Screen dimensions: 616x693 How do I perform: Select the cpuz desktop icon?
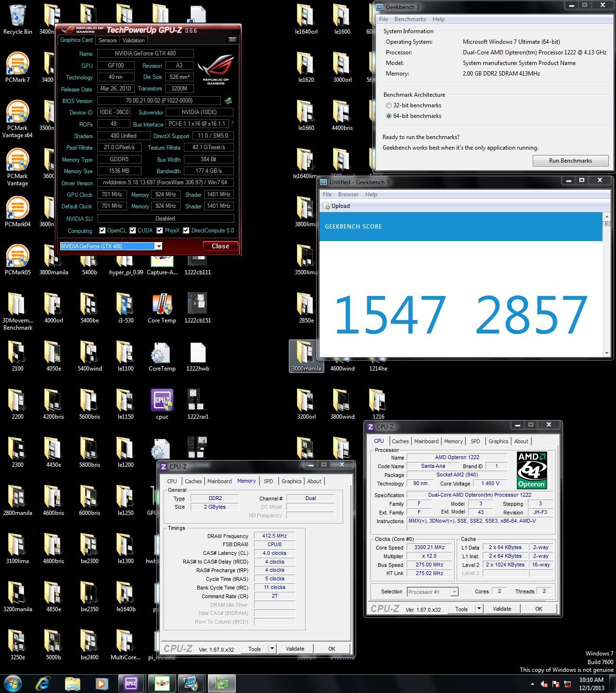point(162,404)
